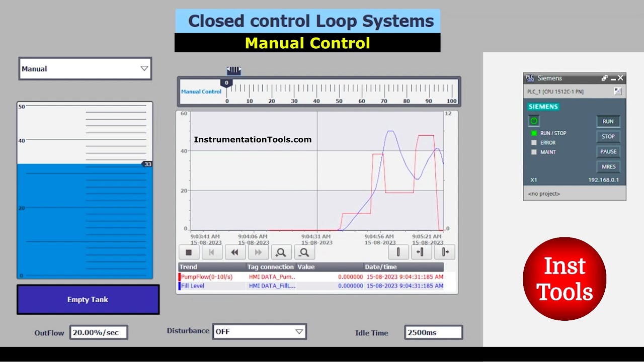The image size is (644, 362).
Task: Click the Idle Time 2500ms input field
Action: 433,332
